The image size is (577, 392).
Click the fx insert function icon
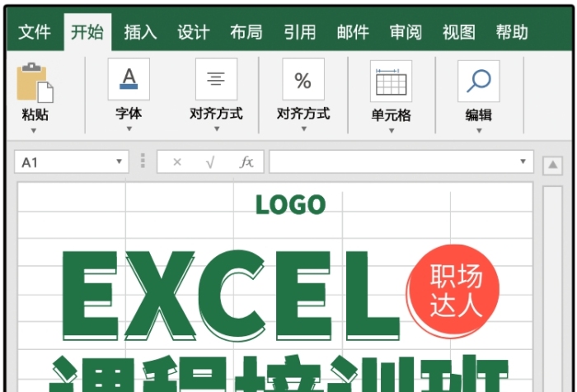pos(246,161)
